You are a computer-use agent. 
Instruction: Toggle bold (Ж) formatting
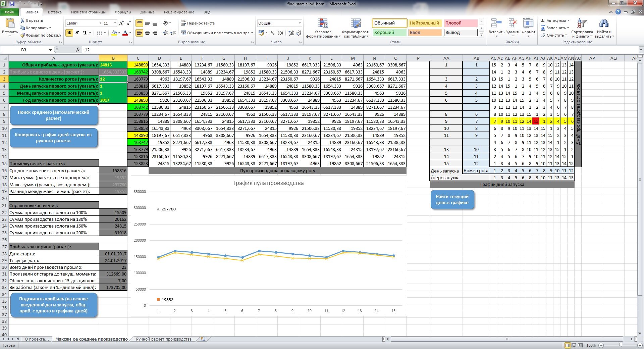click(69, 33)
